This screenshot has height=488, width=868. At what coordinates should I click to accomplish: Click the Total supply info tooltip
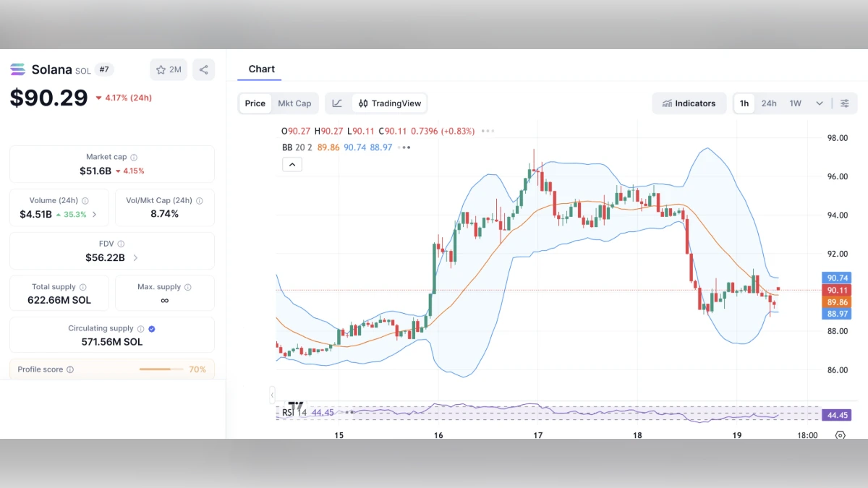[81, 286]
